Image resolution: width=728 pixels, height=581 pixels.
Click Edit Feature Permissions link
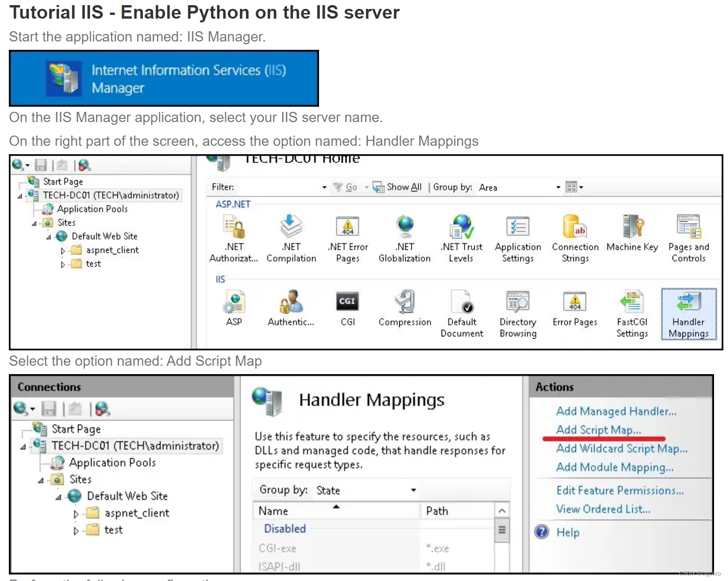(x=620, y=490)
